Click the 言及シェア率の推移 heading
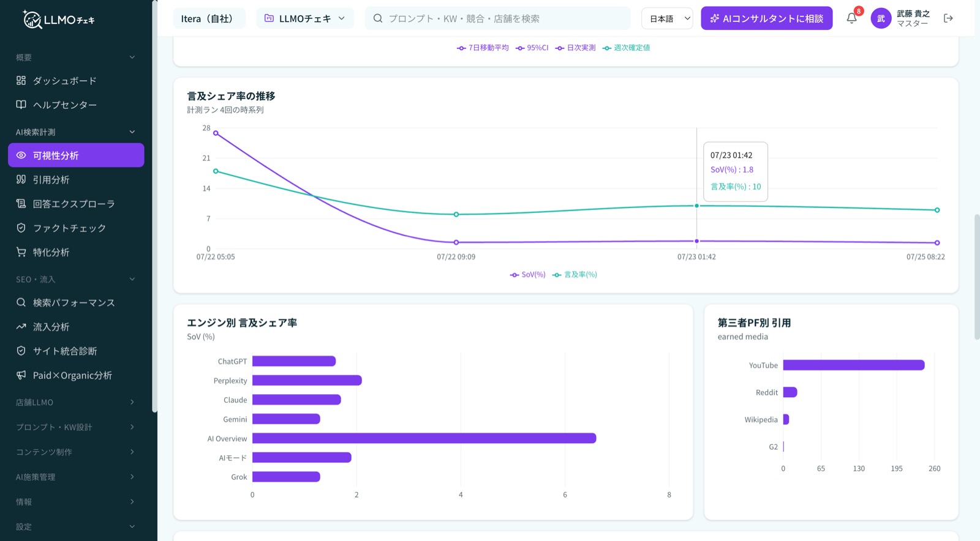Screen dimensions: 980x541 click(231, 96)
